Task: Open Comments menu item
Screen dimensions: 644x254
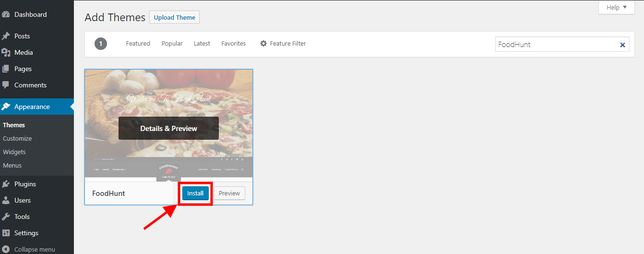Action: point(37,85)
